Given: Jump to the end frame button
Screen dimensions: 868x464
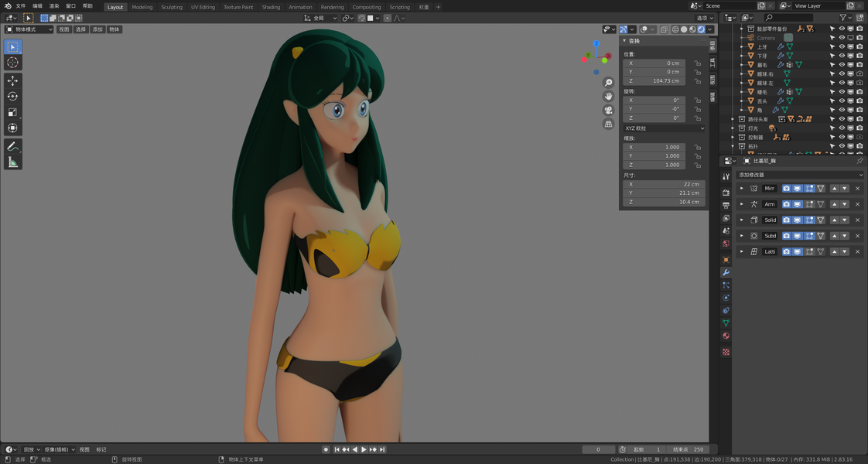Looking at the screenshot, I should (382, 449).
